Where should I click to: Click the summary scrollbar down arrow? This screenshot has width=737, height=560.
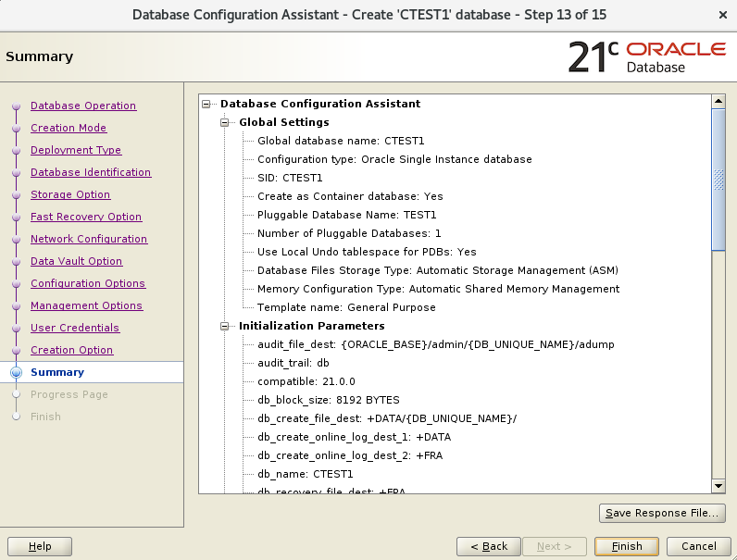pos(718,486)
